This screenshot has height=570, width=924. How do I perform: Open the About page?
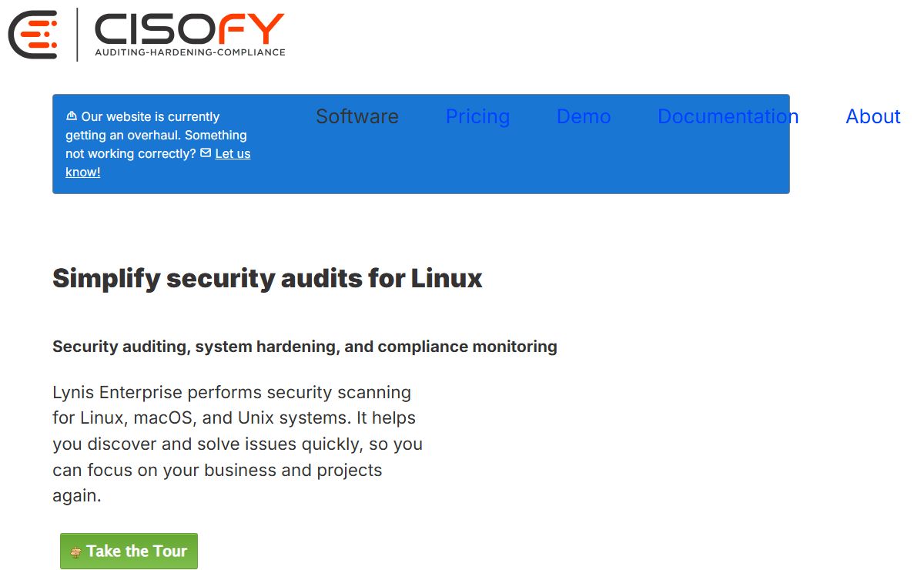[x=872, y=116]
